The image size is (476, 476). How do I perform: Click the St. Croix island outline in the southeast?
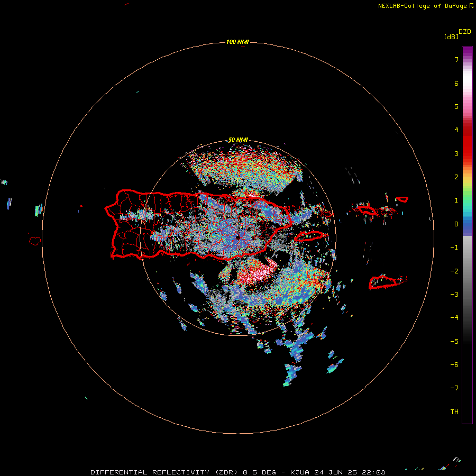pos(383,282)
